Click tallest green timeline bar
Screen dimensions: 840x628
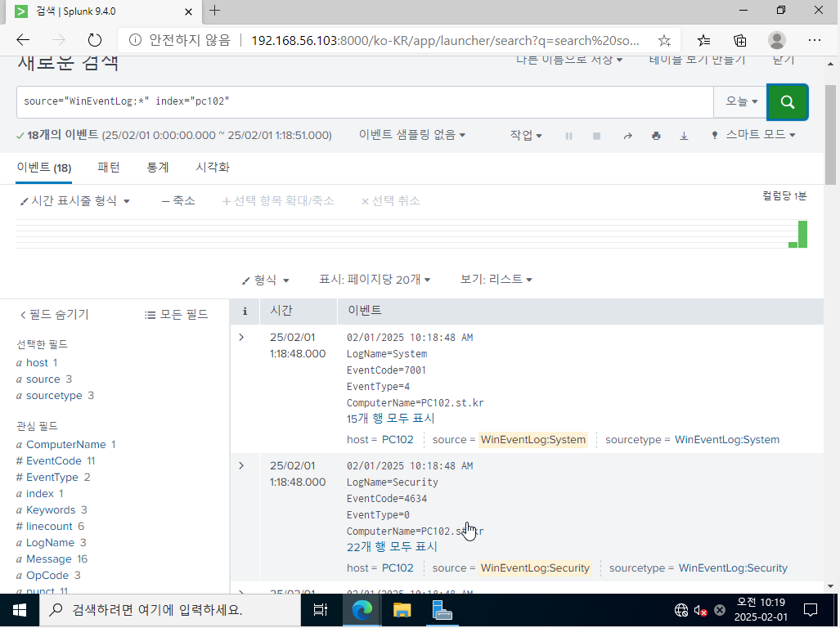pyautogui.click(x=802, y=235)
